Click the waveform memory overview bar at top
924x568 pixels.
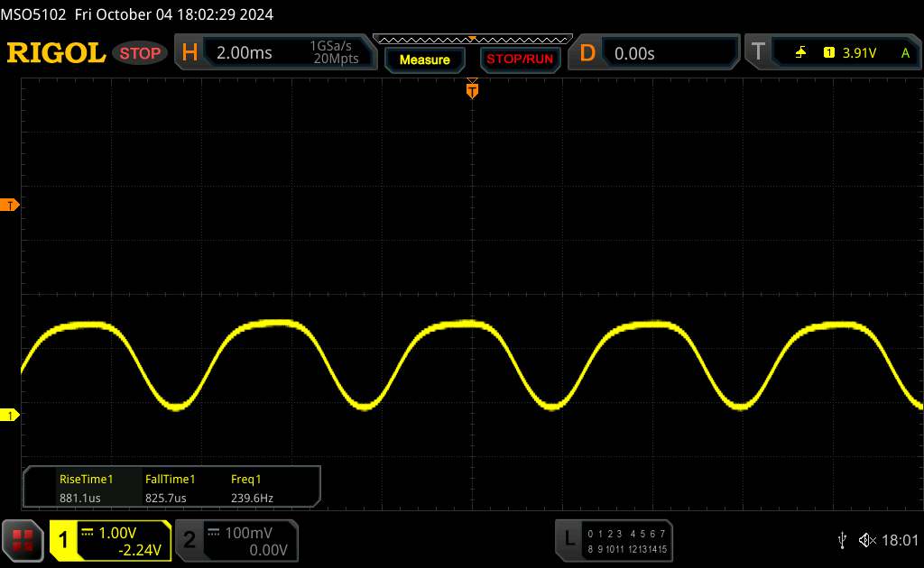point(472,39)
